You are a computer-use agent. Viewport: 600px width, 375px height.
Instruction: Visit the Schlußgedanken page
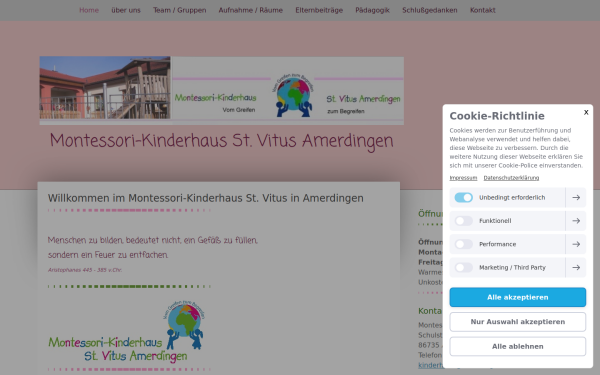(430, 10)
